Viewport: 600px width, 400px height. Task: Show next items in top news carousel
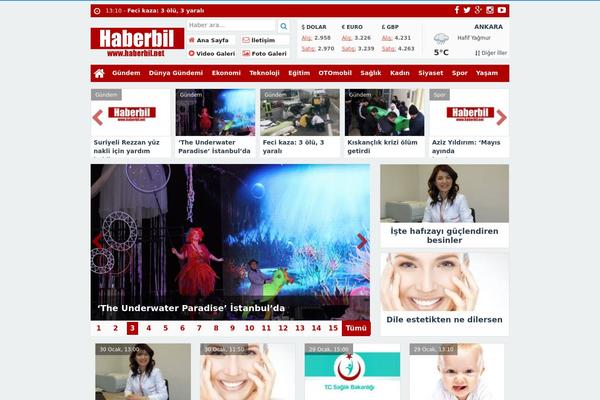(501, 118)
